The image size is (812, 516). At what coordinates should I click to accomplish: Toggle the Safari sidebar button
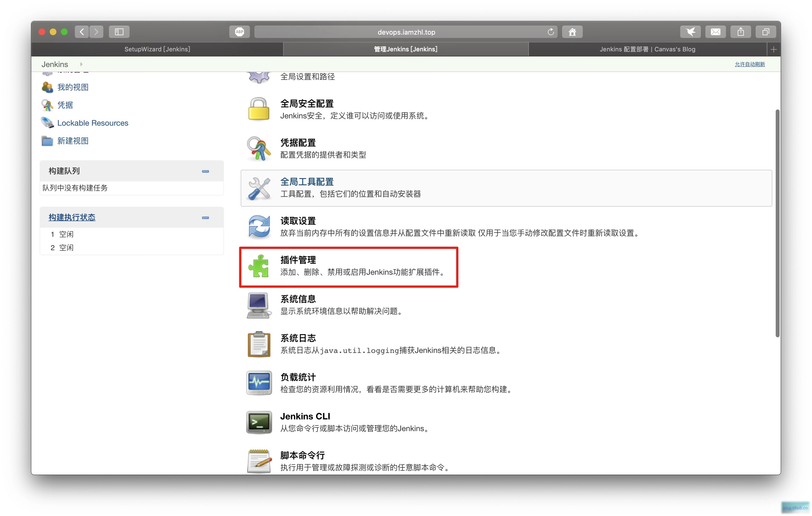(119, 32)
